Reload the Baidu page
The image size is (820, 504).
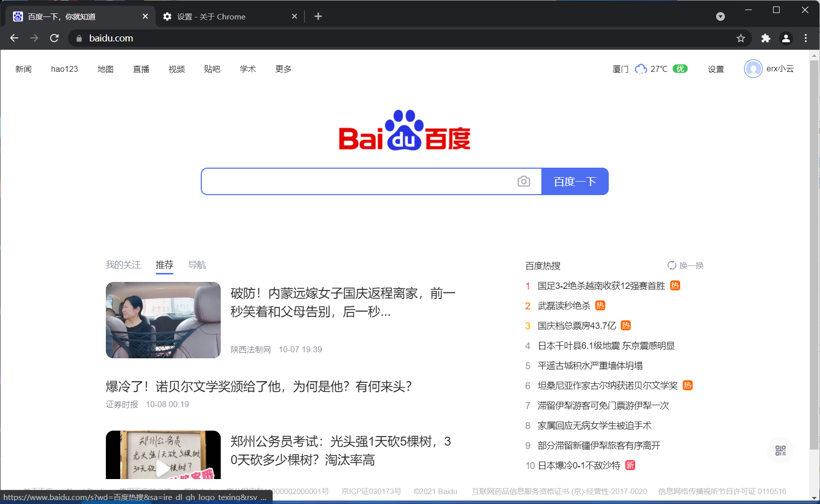54,38
